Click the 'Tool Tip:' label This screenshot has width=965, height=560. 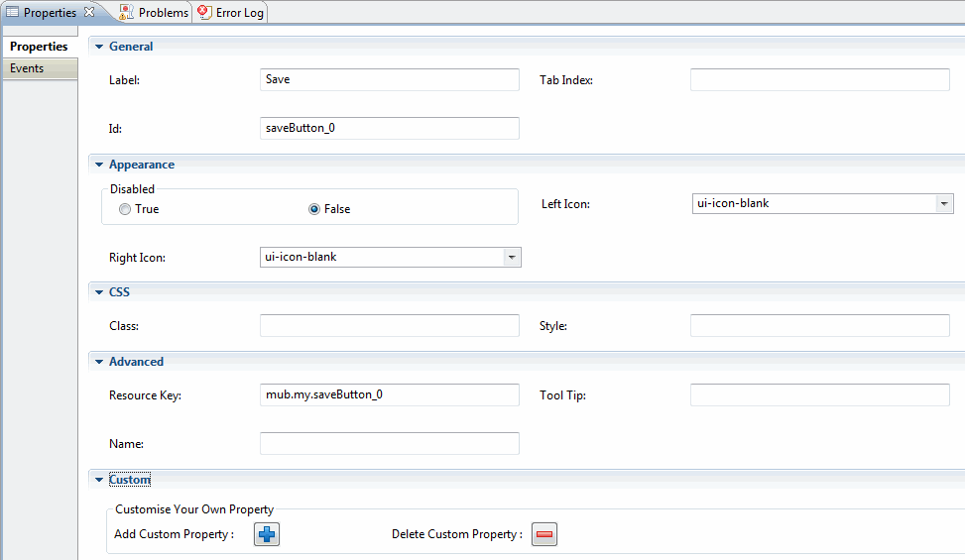click(562, 395)
